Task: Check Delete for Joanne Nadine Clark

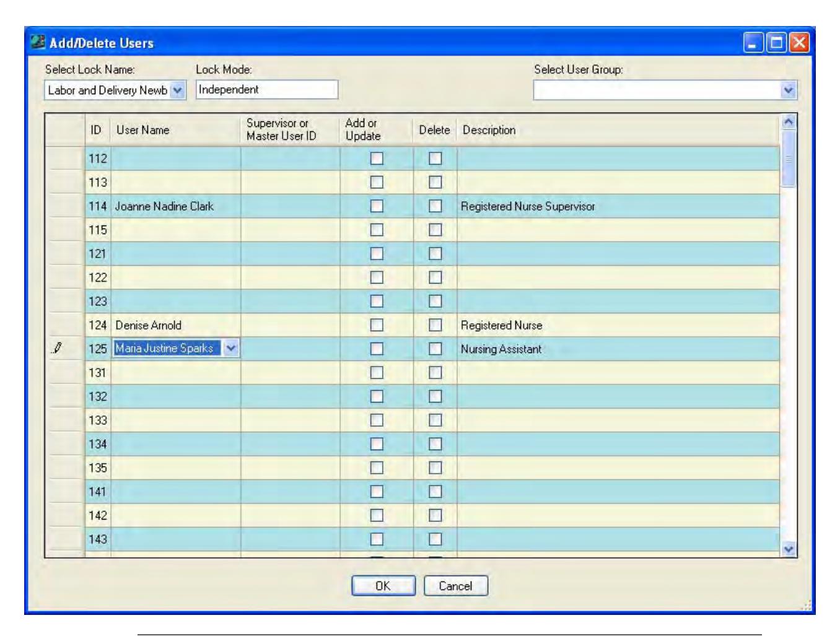Action: point(435,206)
